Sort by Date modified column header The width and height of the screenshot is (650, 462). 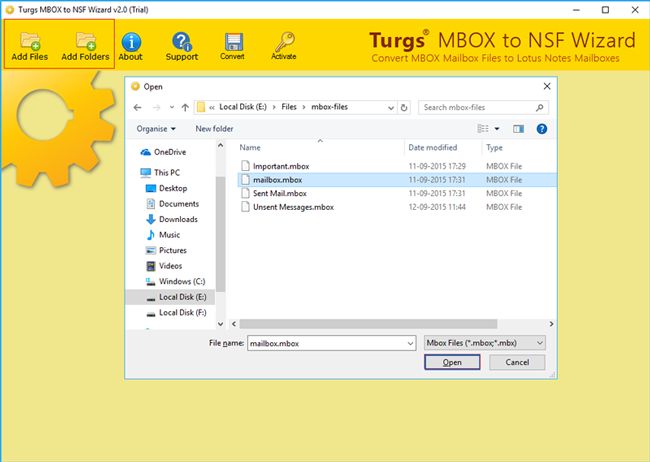(433, 147)
